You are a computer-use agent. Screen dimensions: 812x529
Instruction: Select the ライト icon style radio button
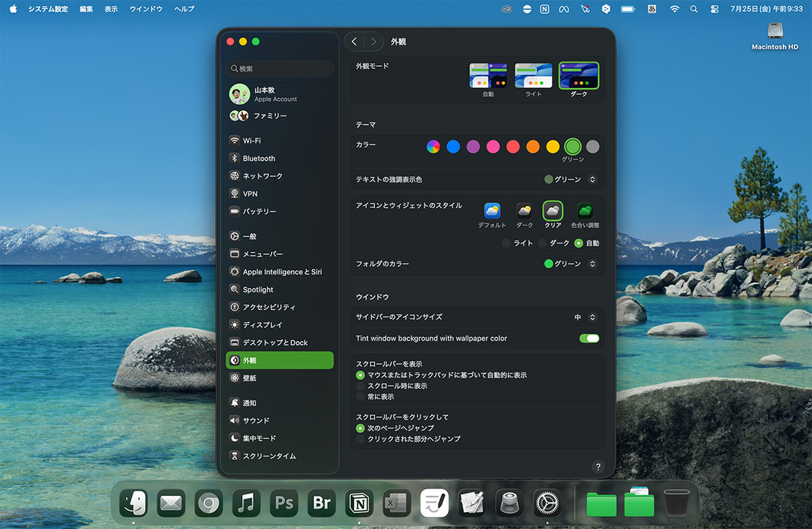[506, 243]
